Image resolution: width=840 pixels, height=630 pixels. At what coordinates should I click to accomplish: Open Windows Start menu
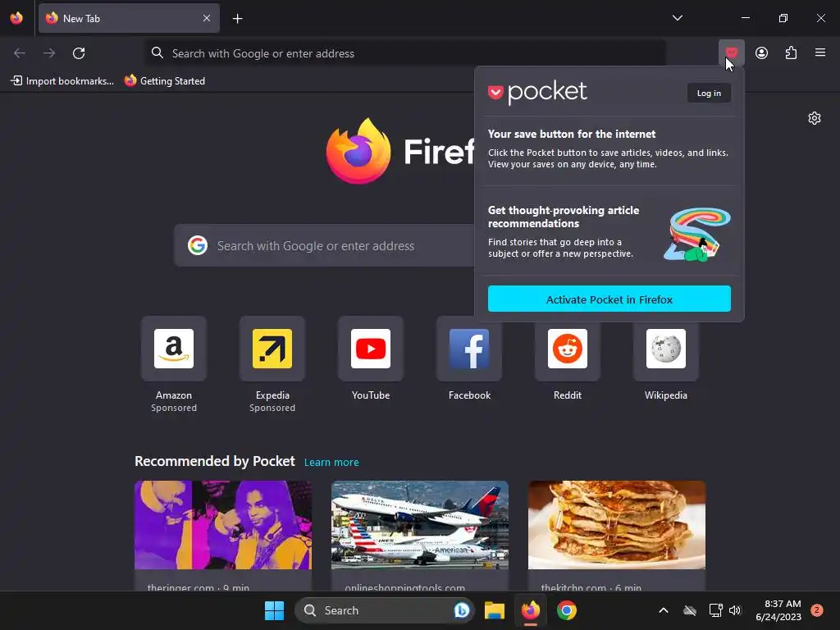pos(274,610)
